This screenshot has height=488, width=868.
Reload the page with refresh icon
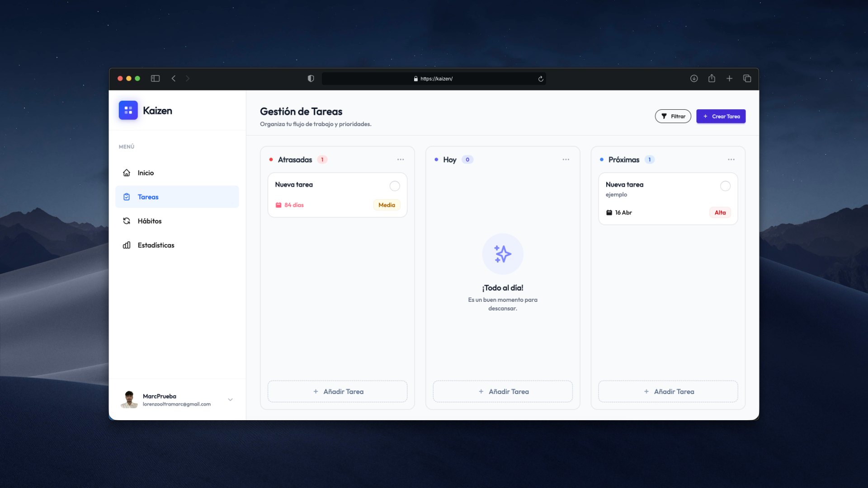[541, 79]
